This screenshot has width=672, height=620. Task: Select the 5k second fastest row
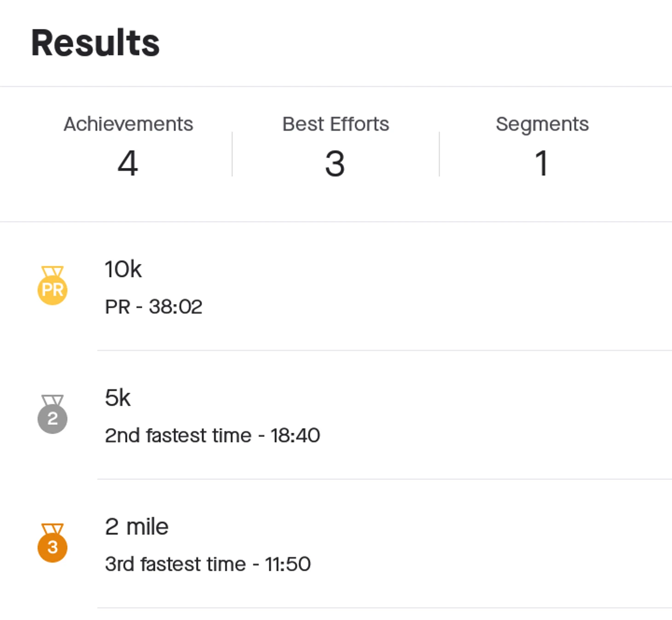pos(336,415)
